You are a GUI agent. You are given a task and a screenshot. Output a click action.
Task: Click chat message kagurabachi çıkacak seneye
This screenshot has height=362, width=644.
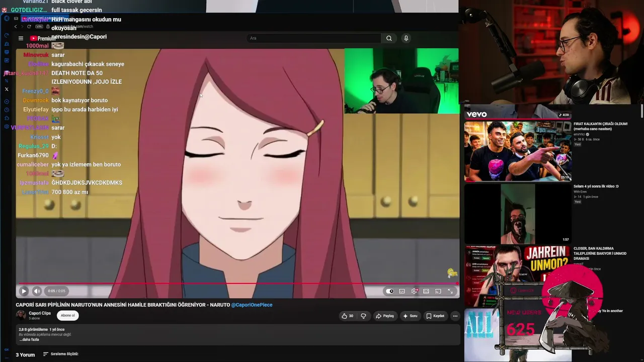[88, 64]
